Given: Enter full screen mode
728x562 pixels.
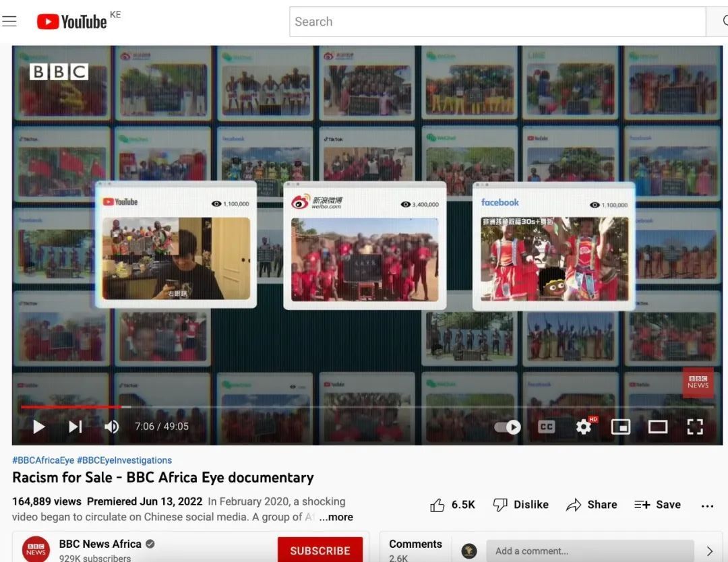Looking at the screenshot, I should pyautogui.click(x=695, y=427).
